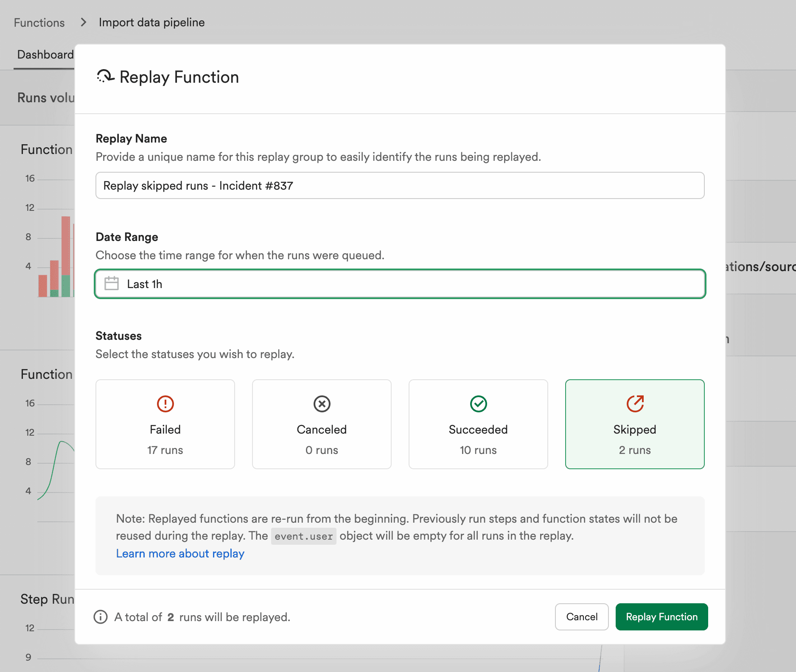The height and width of the screenshot is (672, 796).
Task: Open Learn more about replay
Action: [x=180, y=553]
